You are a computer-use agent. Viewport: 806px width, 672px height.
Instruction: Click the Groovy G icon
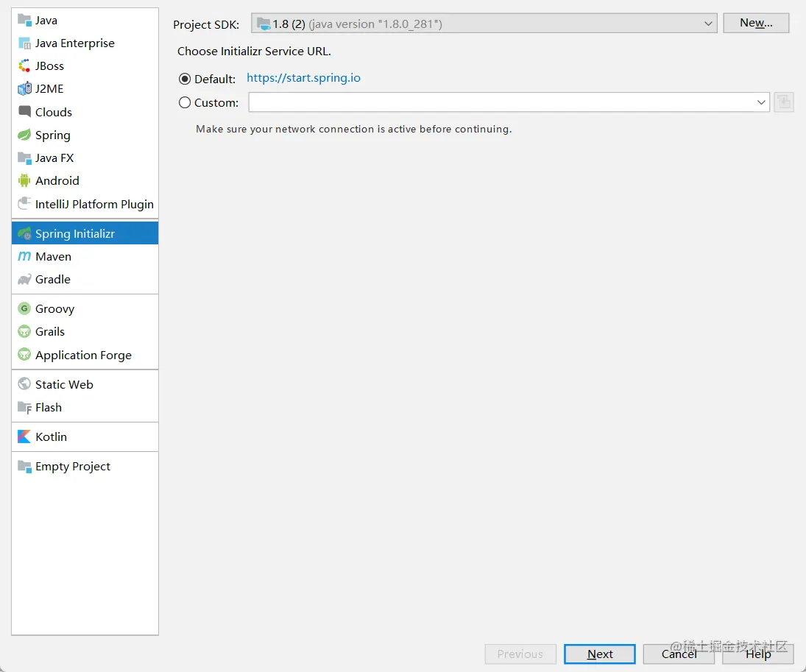[24, 308]
